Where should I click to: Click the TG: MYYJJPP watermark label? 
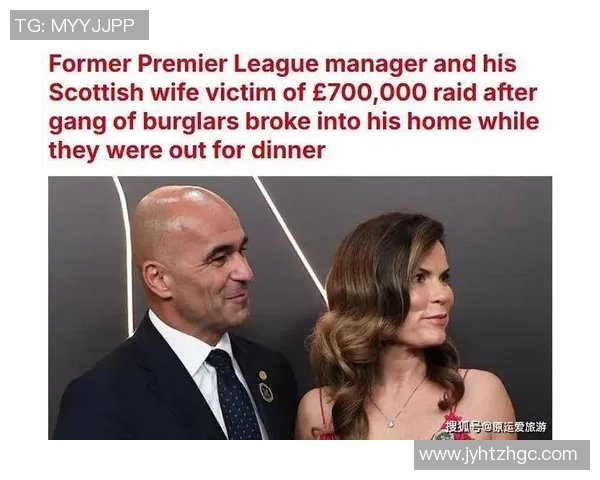click(79, 25)
